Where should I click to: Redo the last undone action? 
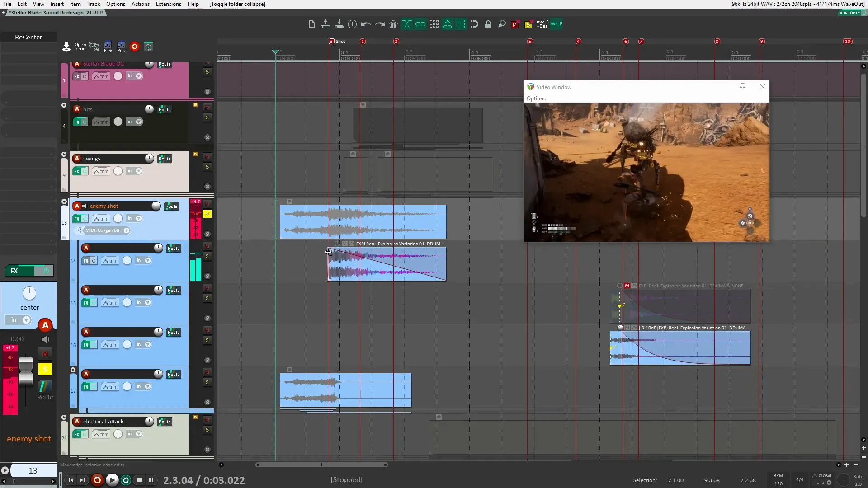[379, 24]
